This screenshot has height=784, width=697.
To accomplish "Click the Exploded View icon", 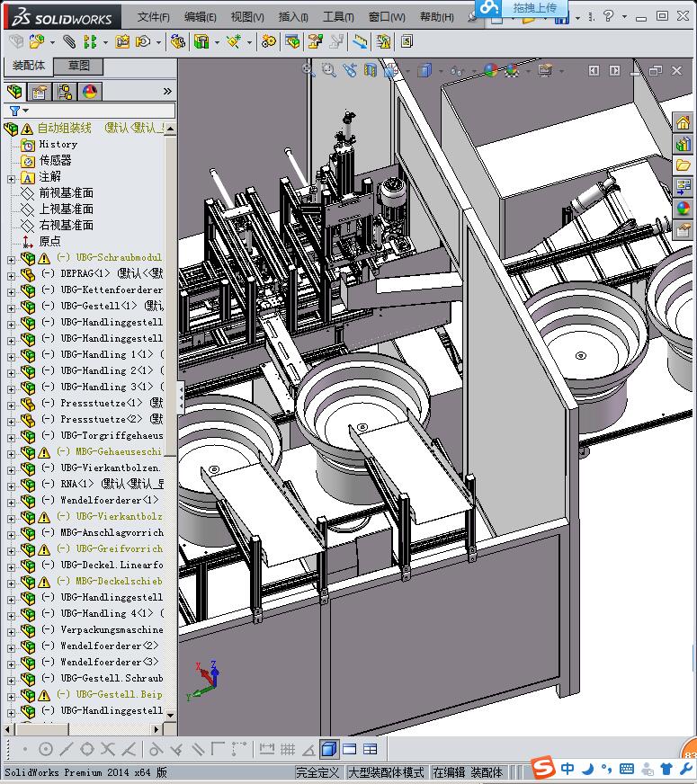I will pyautogui.click(x=315, y=41).
